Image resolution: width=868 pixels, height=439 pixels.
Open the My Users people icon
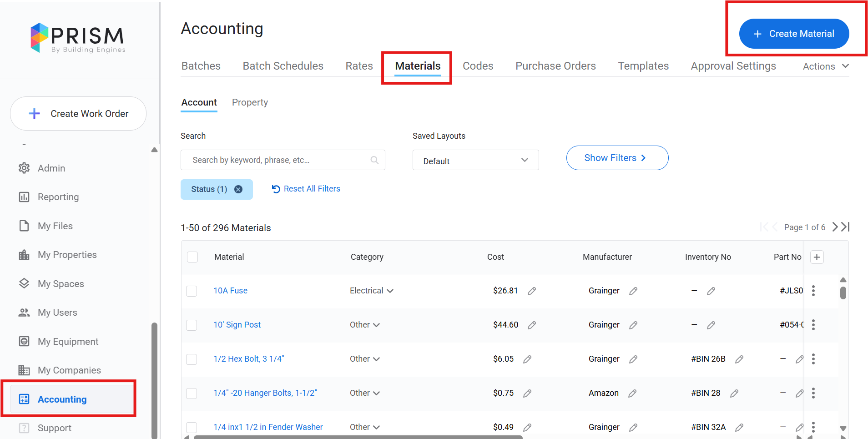[x=24, y=313]
